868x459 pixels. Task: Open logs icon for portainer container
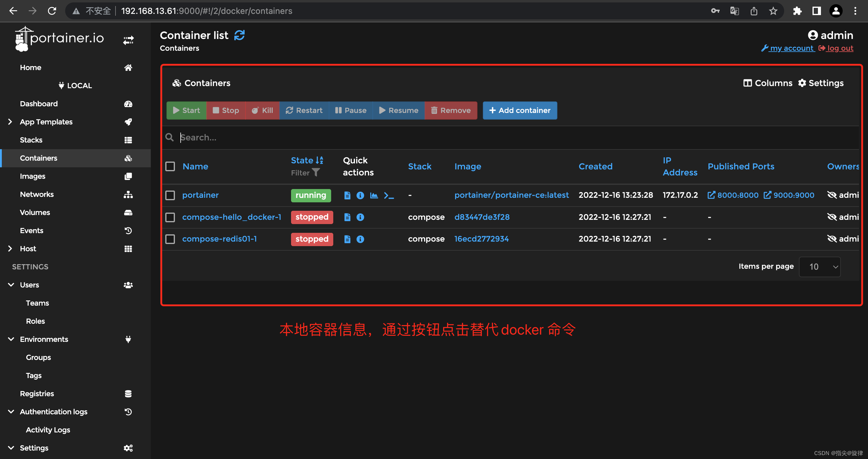(x=347, y=195)
